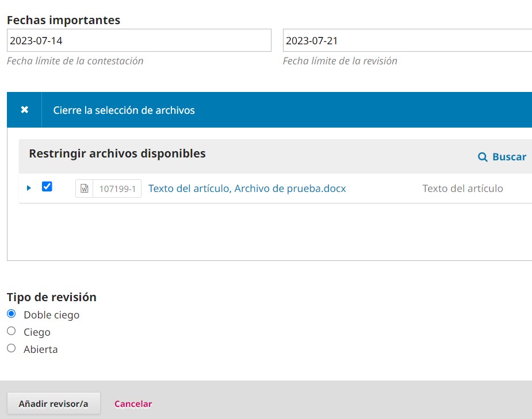The image size is (532, 419).
Task: Choose the Abierta review option
Action: (x=11, y=348)
